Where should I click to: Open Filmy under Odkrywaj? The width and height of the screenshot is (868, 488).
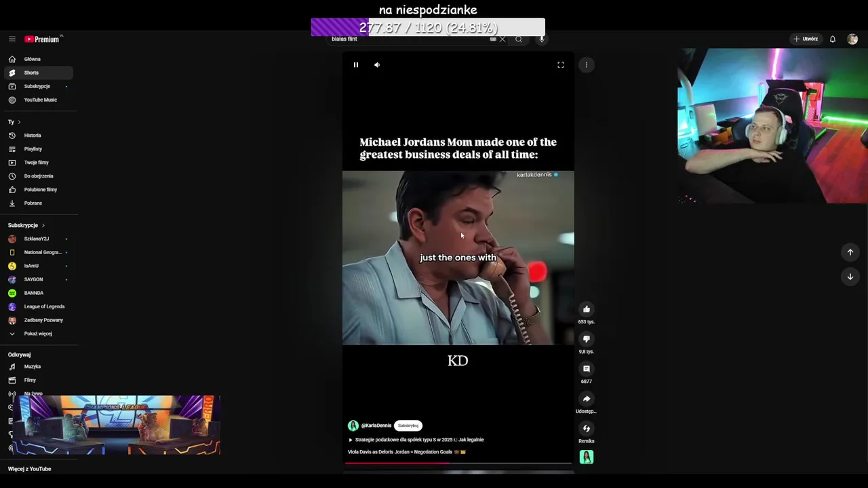38,380
